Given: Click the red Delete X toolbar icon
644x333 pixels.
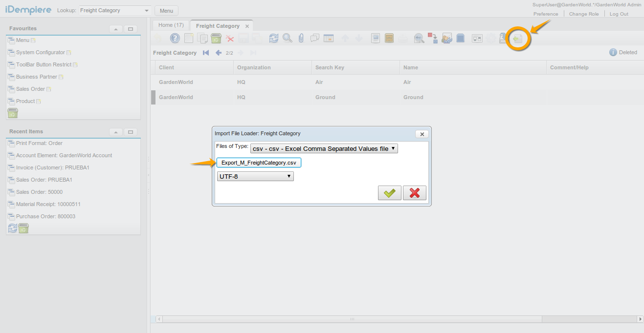Looking at the screenshot, I should point(230,38).
